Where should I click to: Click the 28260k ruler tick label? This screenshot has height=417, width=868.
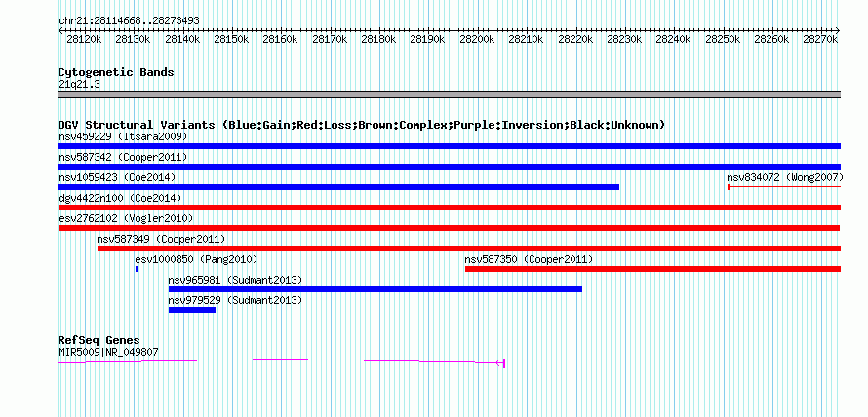[772, 40]
